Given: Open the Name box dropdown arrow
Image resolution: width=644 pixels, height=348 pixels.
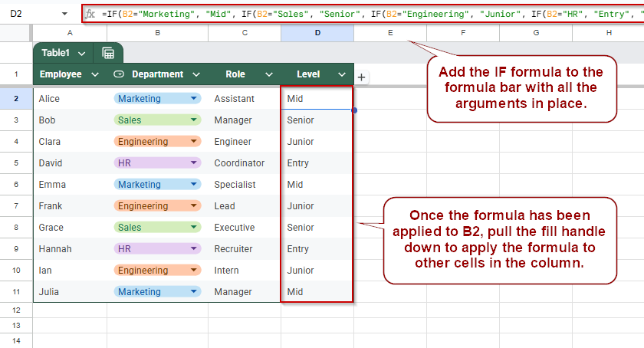Looking at the screenshot, I should [64, 14].
